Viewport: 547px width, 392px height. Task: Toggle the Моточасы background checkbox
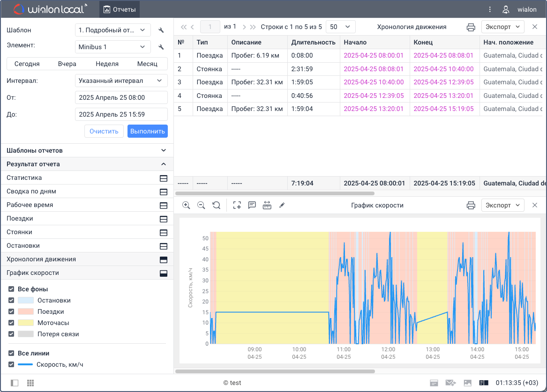pyautogui.click(x=11, y=323)
